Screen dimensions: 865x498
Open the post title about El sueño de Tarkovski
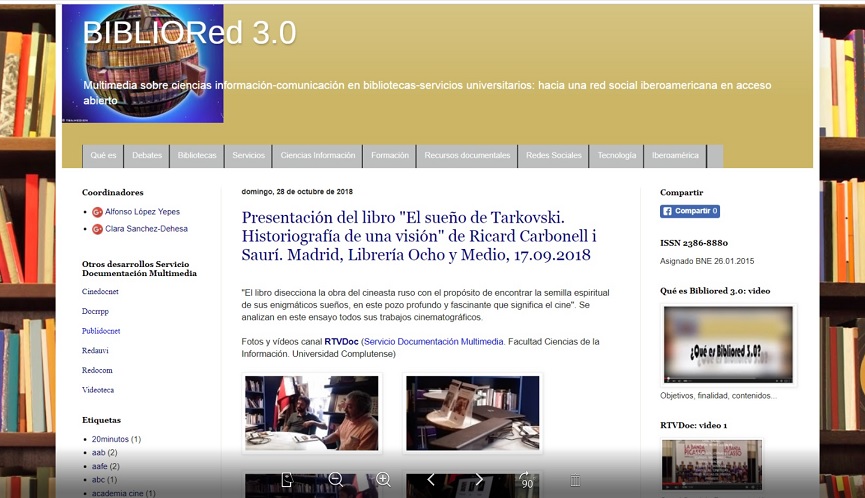coord(419,236)
